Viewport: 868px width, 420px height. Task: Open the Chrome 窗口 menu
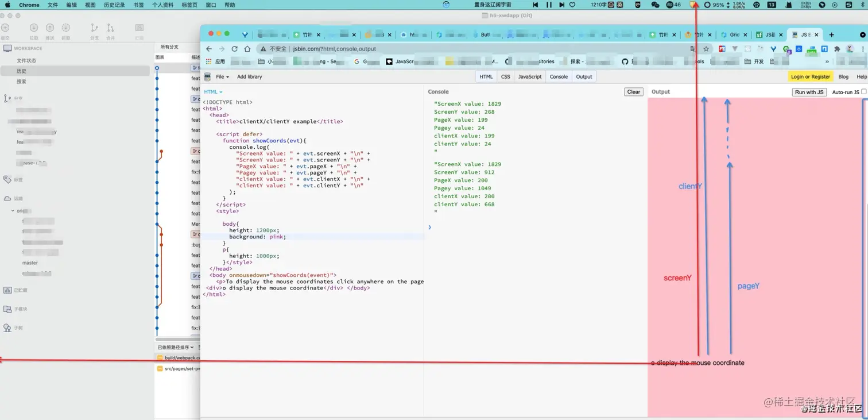(211, 5)
